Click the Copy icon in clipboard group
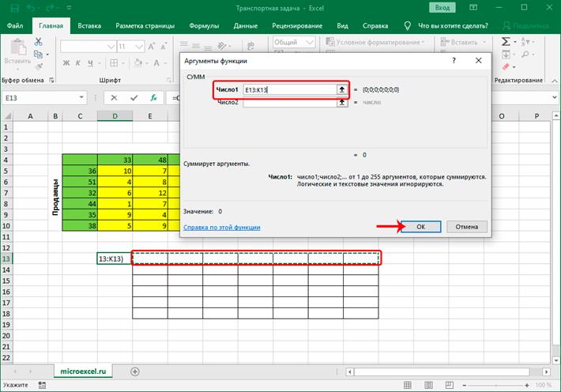 click(x=38, y=55)
